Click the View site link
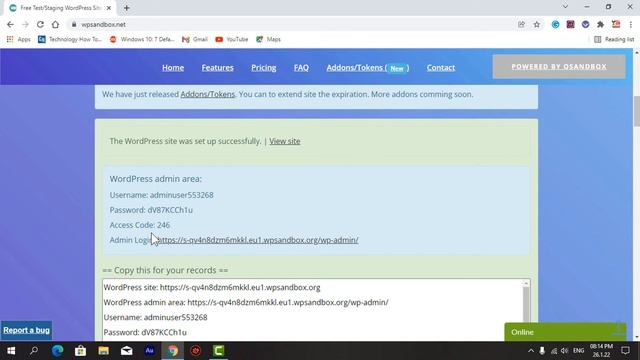 (x=284, y=141)
